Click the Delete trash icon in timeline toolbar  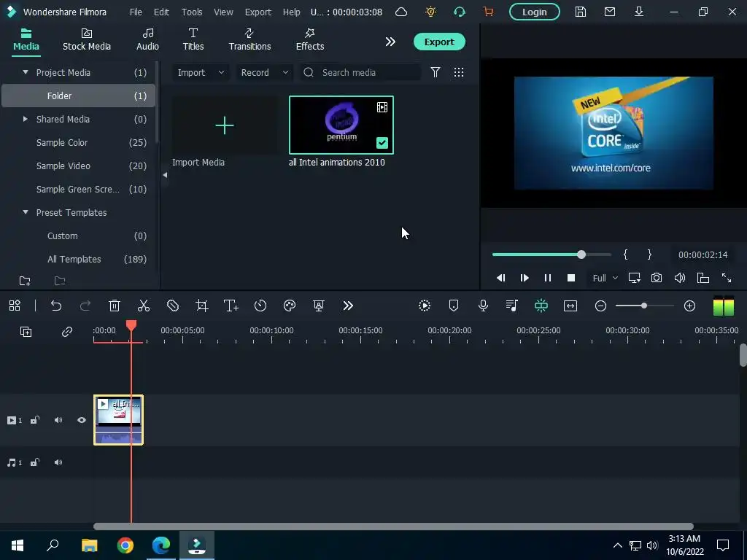click(115, 306)
